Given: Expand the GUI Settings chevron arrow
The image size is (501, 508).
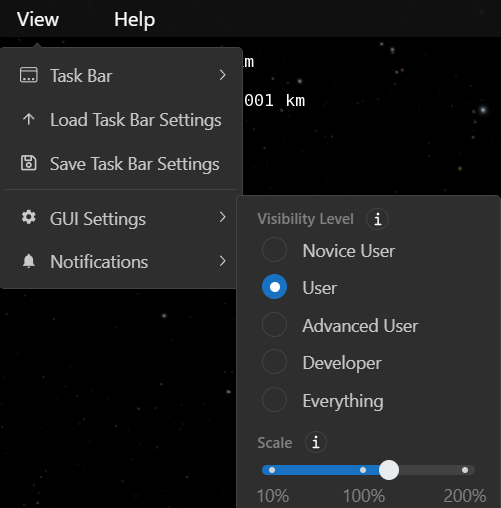Looking at the screenshot, I should click(222, 217).
